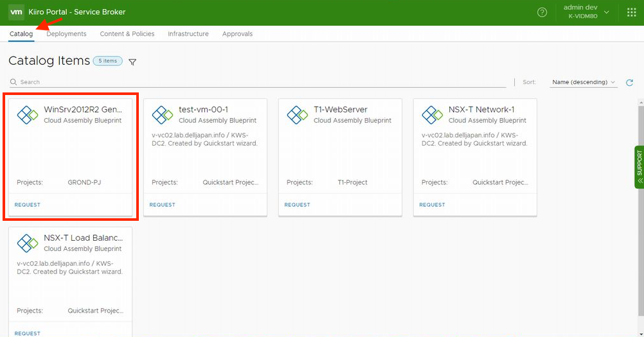This screenshot has width=644, height=337.
Task: Open the apps grid switcher icon
Action: click(x=632, y=12)
